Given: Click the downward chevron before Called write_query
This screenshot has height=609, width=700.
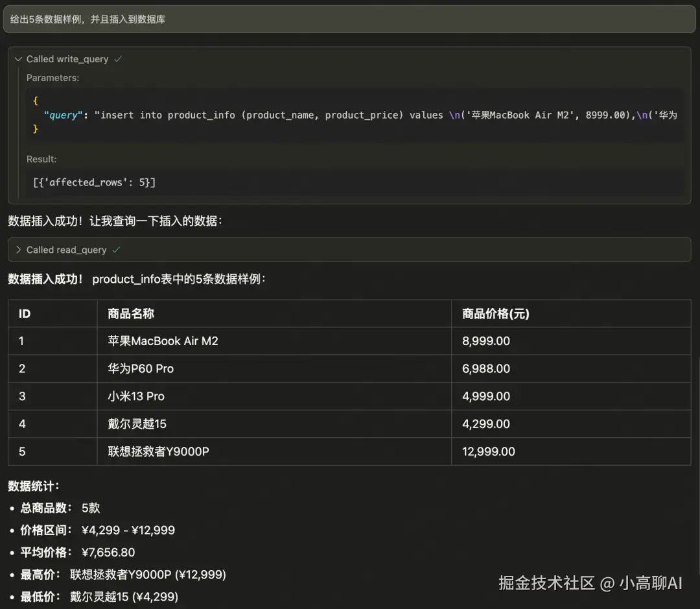Looking at the screenshot, I should (x=18, y=59).
